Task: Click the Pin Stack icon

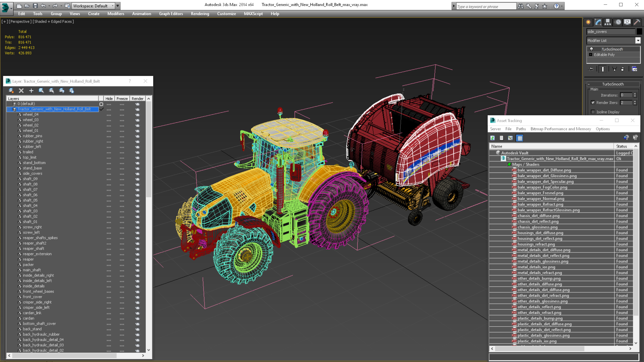Action: [x=591, y=69]
